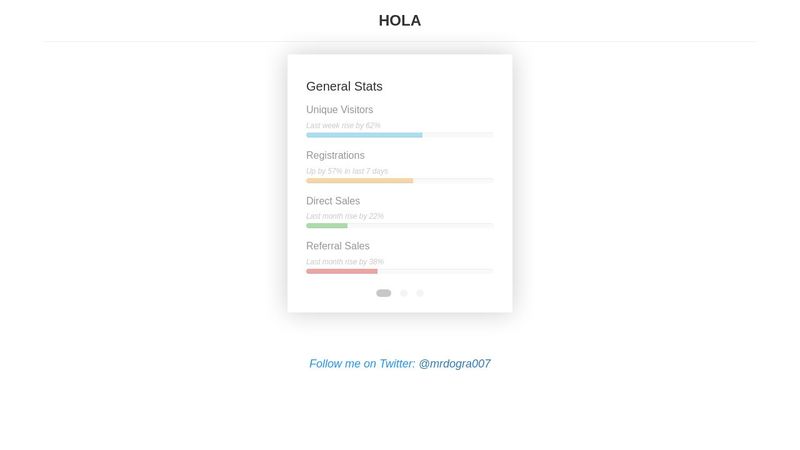Click the Direct Sales label
Viewport: 800px width, 450px height.
[333, 201]
